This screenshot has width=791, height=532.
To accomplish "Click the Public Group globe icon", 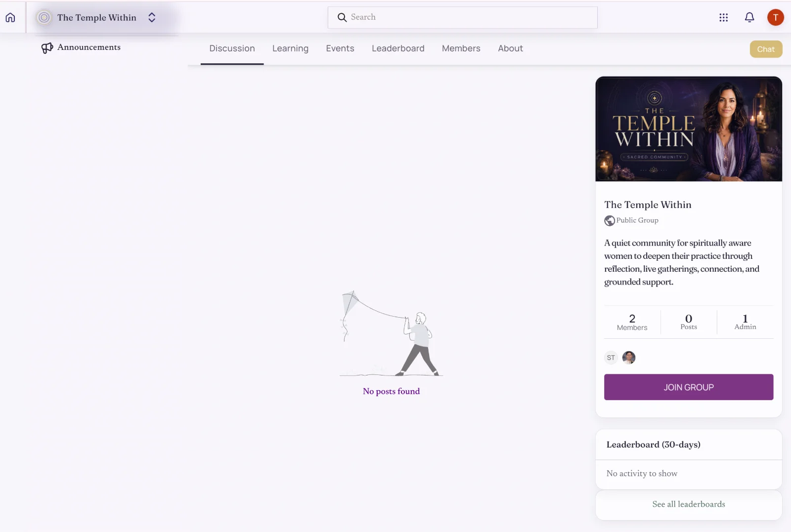I will pos(610,221).
